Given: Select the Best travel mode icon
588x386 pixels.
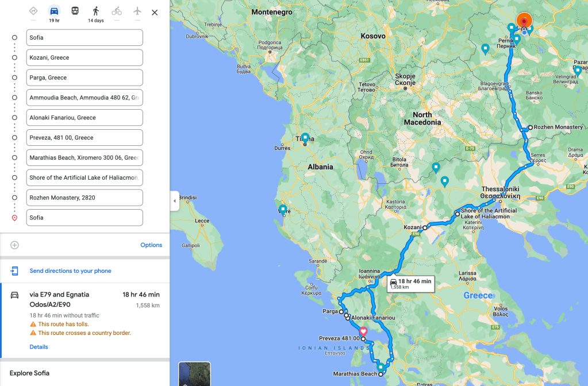Looking at the screenshot, I should [x=33, y=11].
